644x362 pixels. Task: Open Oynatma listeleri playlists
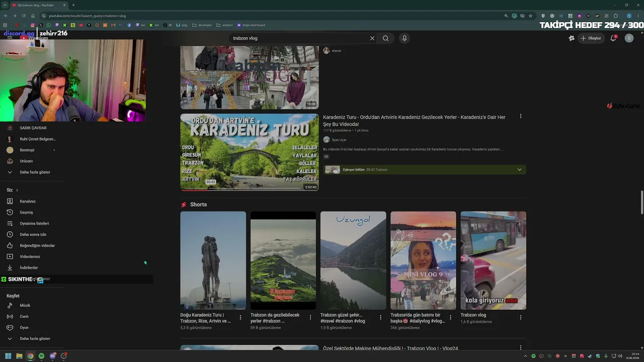coord(34,223)
